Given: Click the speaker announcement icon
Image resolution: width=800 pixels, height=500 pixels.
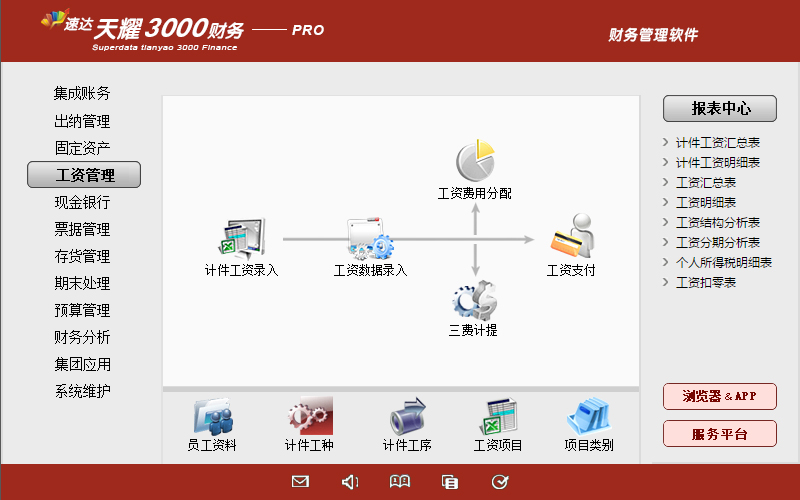Looking at the screenshot, I should point(350,482).
